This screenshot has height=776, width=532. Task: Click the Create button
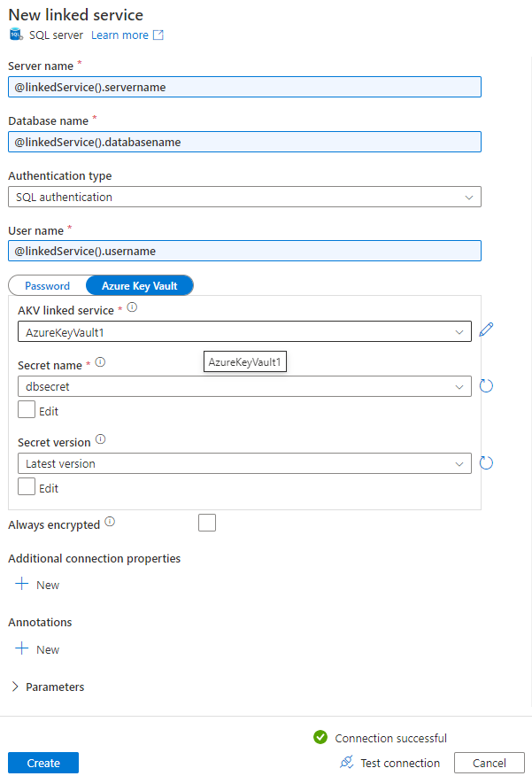click(42, 762)
